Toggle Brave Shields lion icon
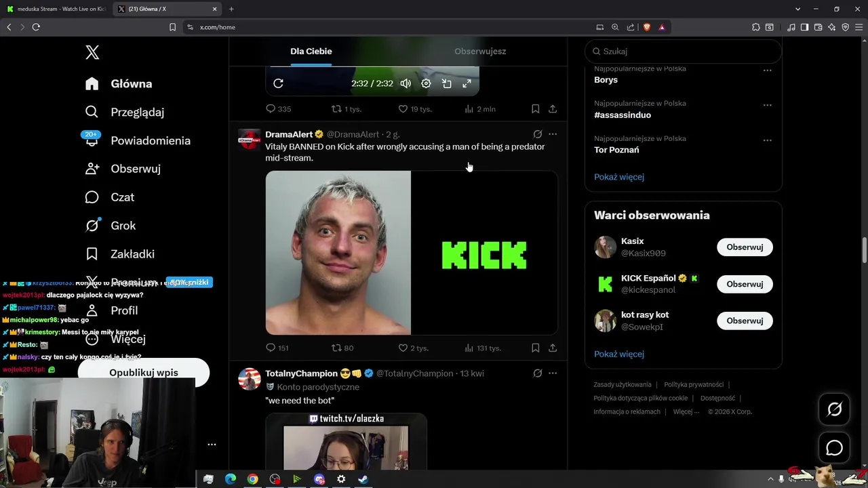868x488 pixels. (x=647, y=27)
